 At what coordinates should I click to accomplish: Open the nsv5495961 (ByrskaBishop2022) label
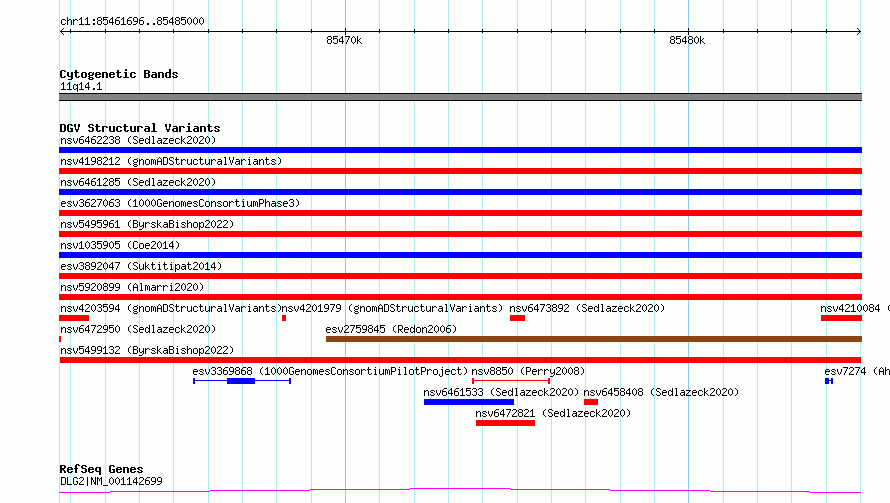(x=147, y=224)
